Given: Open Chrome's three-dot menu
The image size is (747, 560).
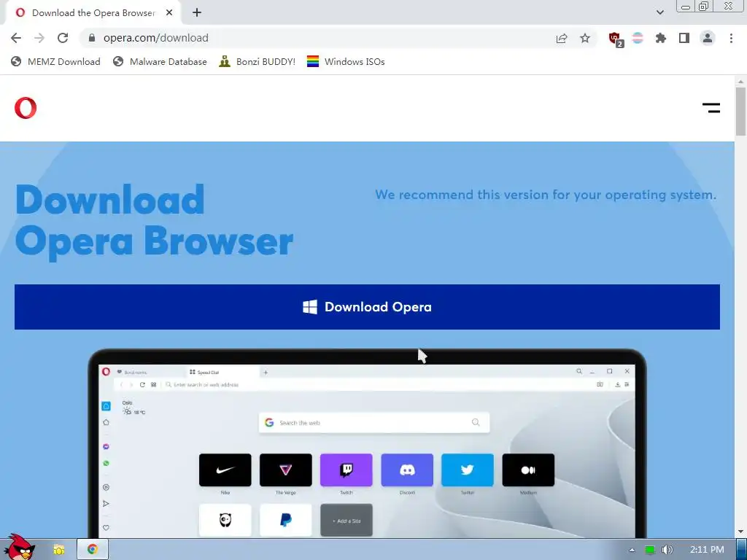Looking at the screenshot, I should coord(731,38).
